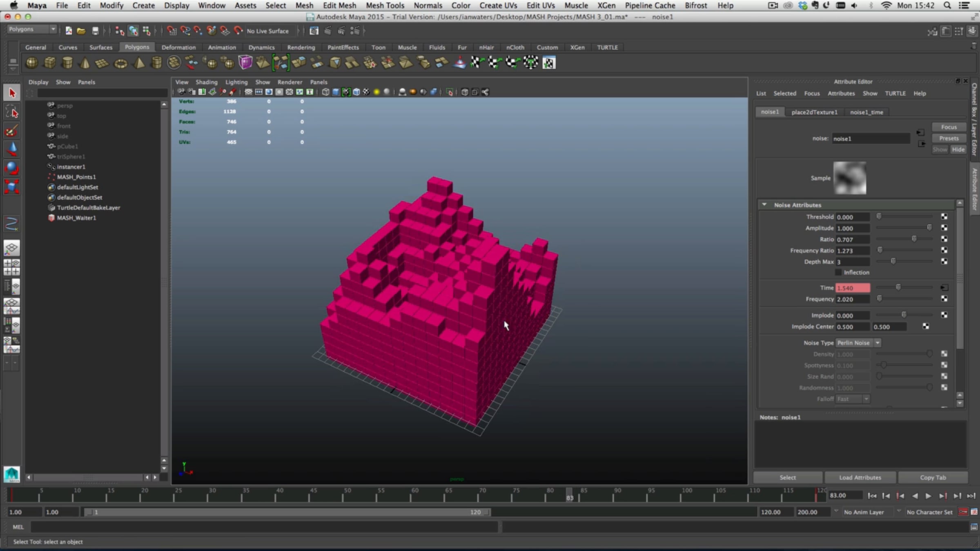This screenshot has width=980, height=551.
Task: Activate the Lasso Select tool
Action: [x=12, y=112]
